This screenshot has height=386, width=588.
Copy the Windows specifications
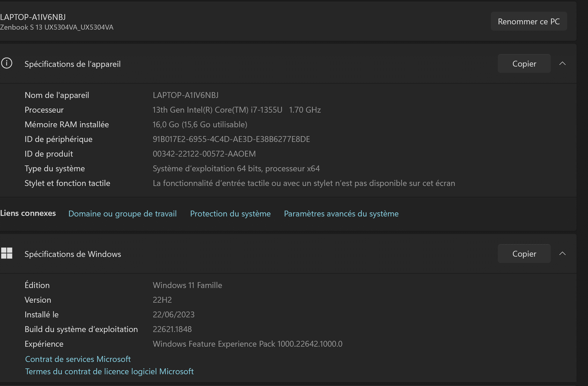click(x=524, y=254)
